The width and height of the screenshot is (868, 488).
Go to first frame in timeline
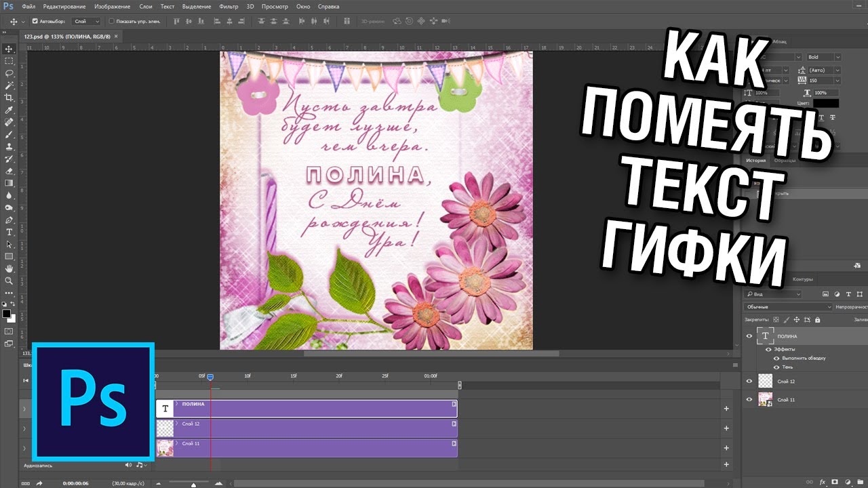(26, 381)
